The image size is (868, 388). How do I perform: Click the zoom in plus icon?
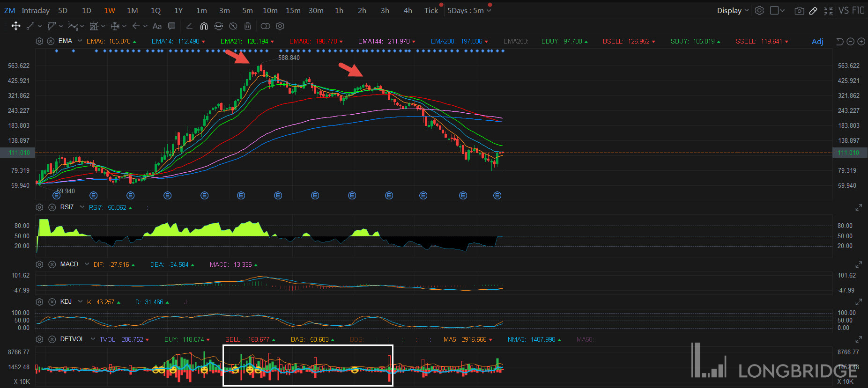click(861, 42)
